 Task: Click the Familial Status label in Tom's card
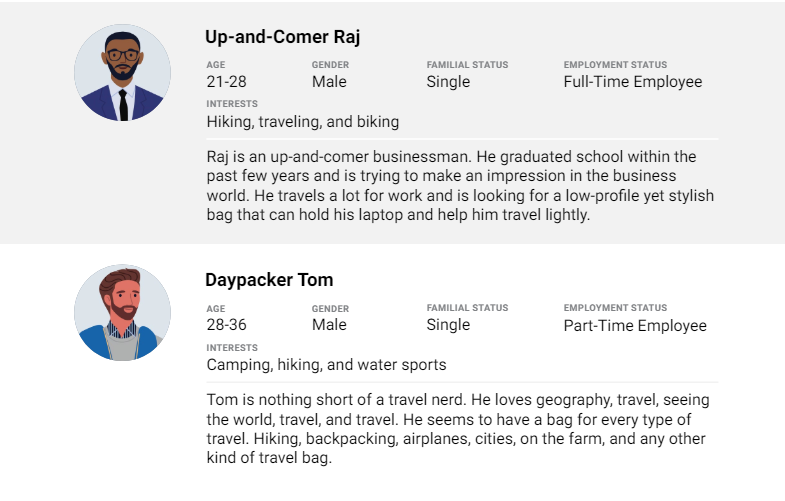pos(467,308)
